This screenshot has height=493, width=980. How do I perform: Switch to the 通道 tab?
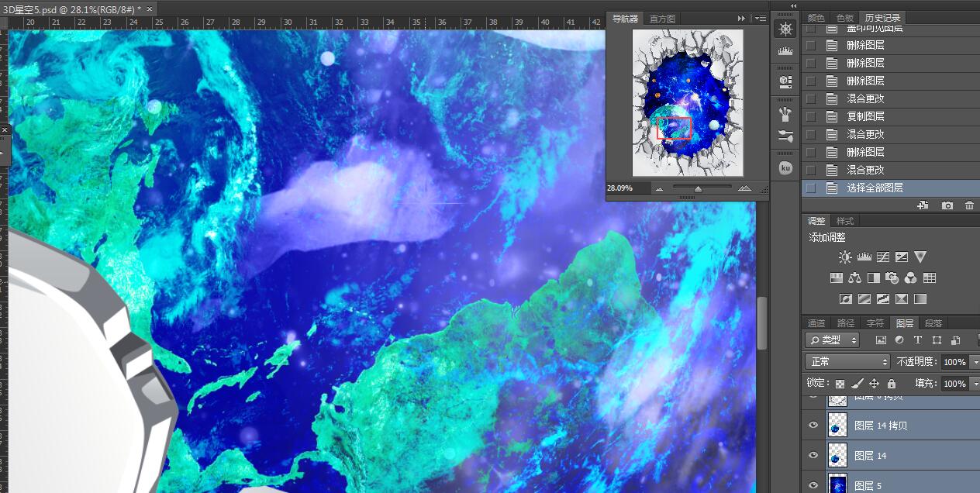816,322
